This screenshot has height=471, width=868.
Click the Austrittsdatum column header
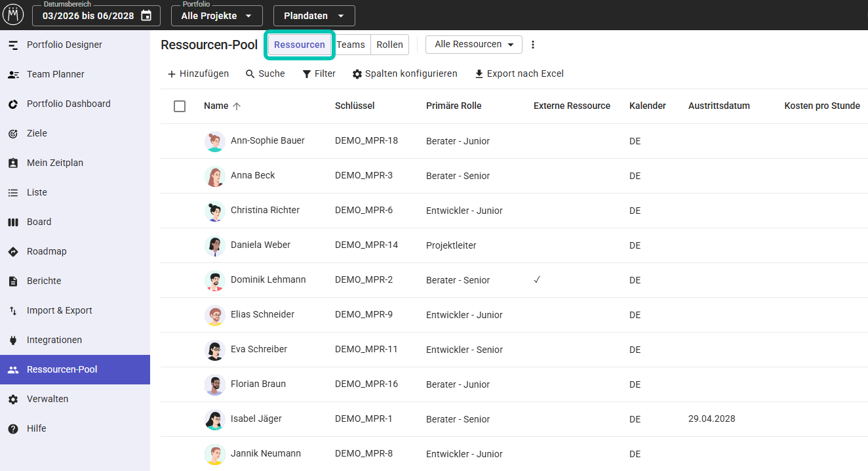(x=719, y=106)
